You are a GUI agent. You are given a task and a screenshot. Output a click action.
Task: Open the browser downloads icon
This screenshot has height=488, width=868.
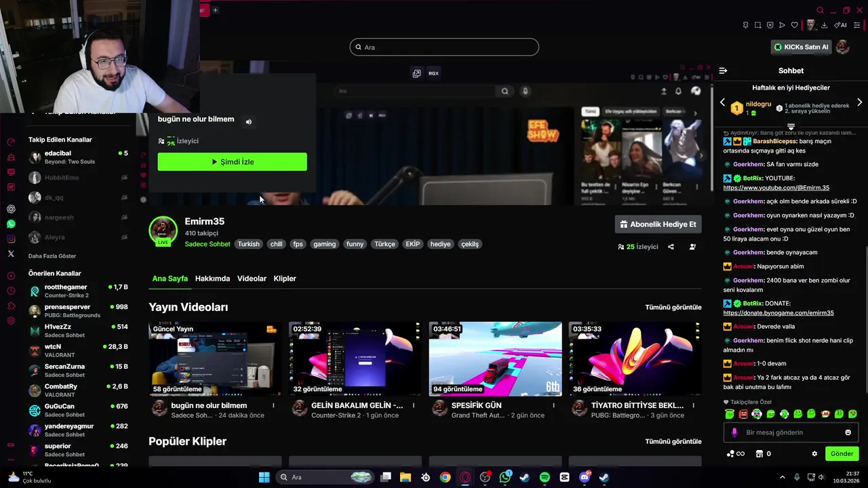[x=824, y=25]
